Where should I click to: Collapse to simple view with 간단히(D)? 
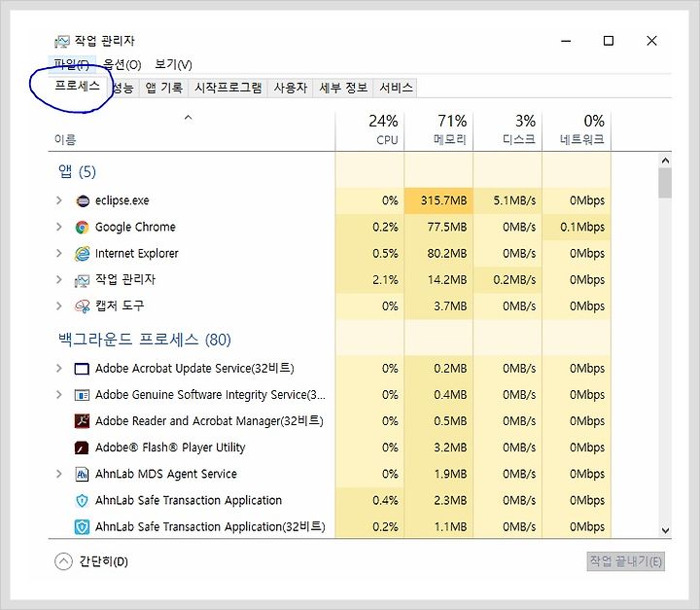pos(91,561)
